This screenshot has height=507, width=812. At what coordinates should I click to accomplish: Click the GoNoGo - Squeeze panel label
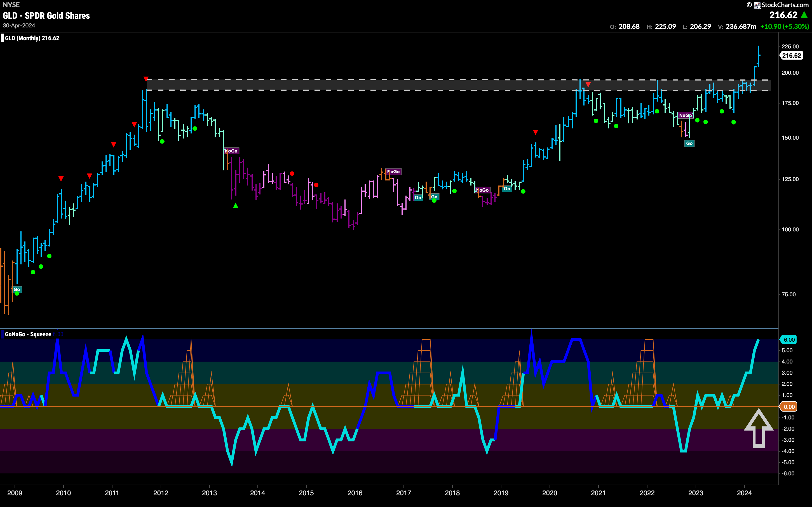(28, 334)
